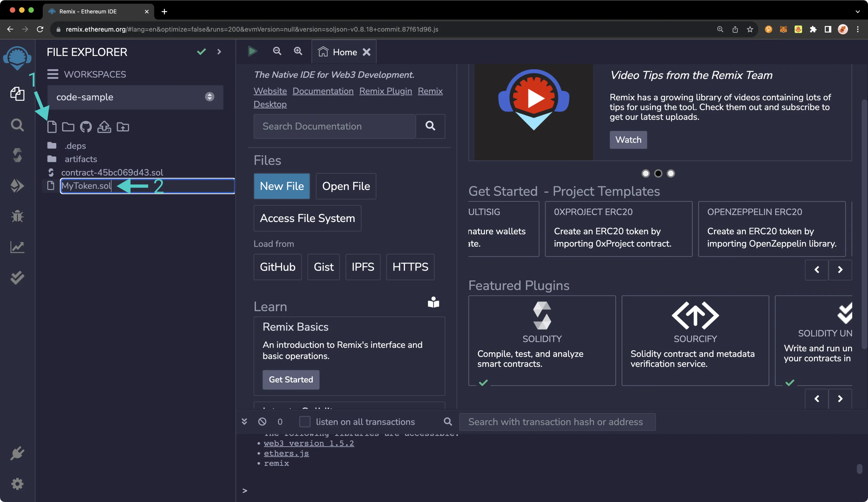Expand the artifacts folder tree item
The width and height of the screenshot is (868, 502).
[81, 158]
